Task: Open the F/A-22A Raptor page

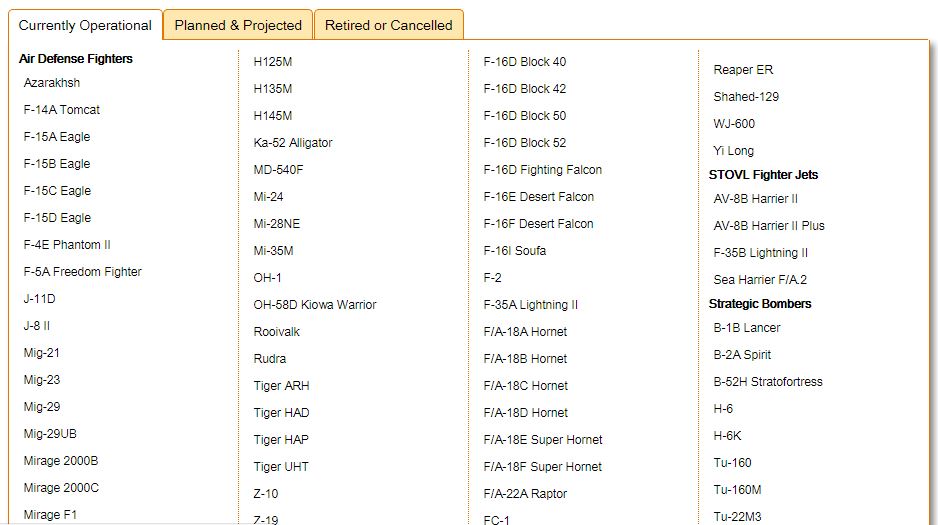Action: tap(525, 494)
